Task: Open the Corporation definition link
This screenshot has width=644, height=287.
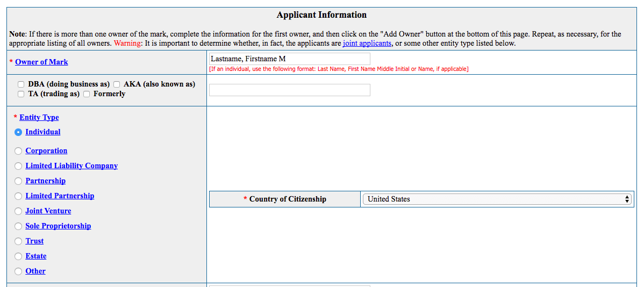Action: (x=46, y=150)
